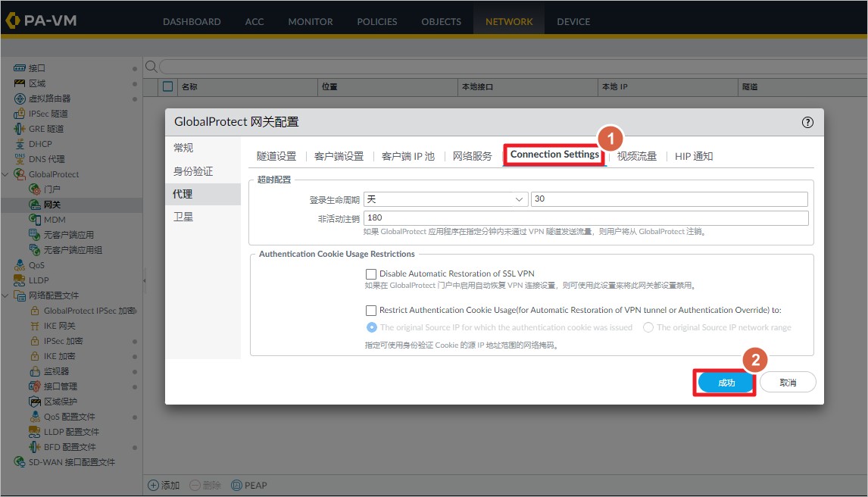Viewport: 868px width, 497px height.
Task: Open the QoS icon in sidebar
Action: 20,264
